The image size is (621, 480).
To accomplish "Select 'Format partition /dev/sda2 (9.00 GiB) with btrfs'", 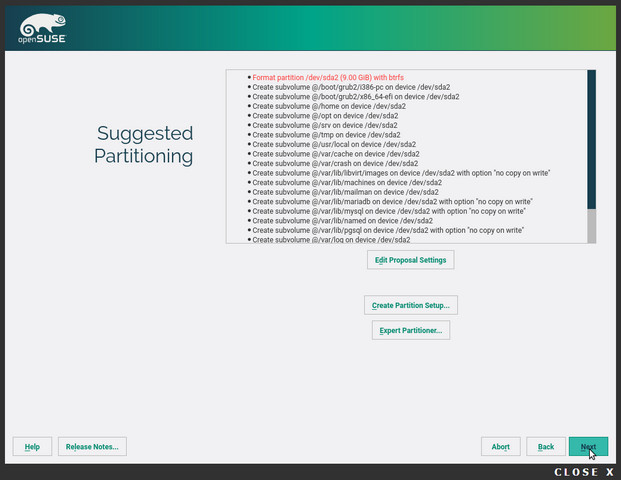I will [328, 78].
